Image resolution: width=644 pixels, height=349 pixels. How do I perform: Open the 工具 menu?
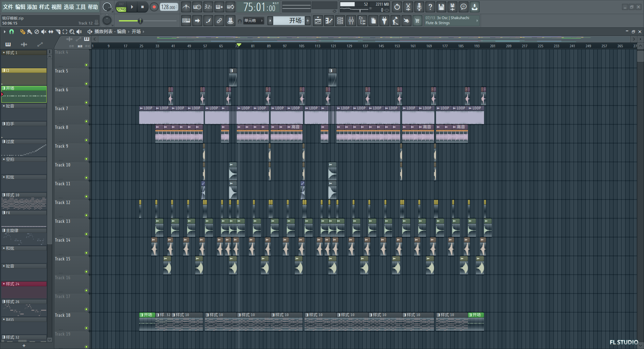(81, 7)
